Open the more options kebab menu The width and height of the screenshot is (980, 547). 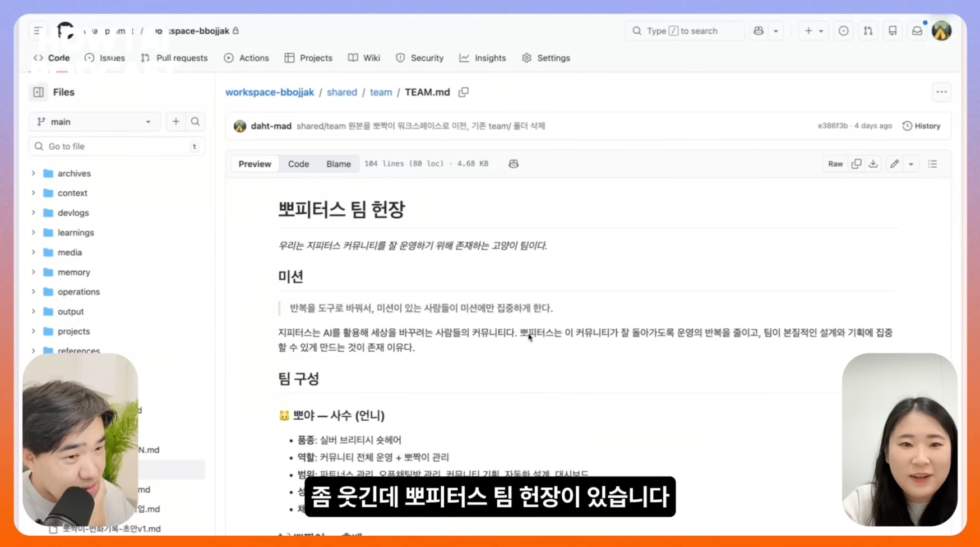[x=942, y=92]
